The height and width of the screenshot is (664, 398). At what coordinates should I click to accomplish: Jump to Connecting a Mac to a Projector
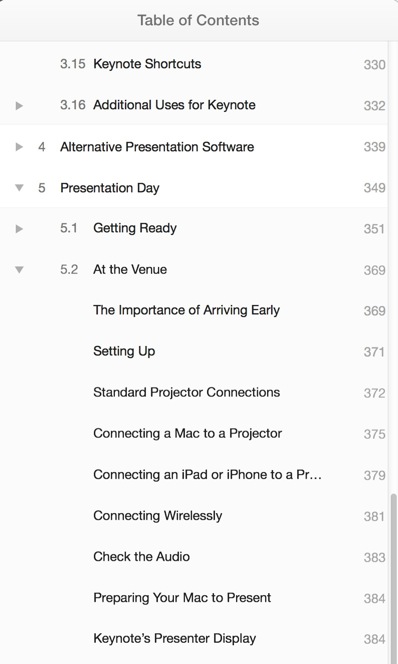click(188, 433)
